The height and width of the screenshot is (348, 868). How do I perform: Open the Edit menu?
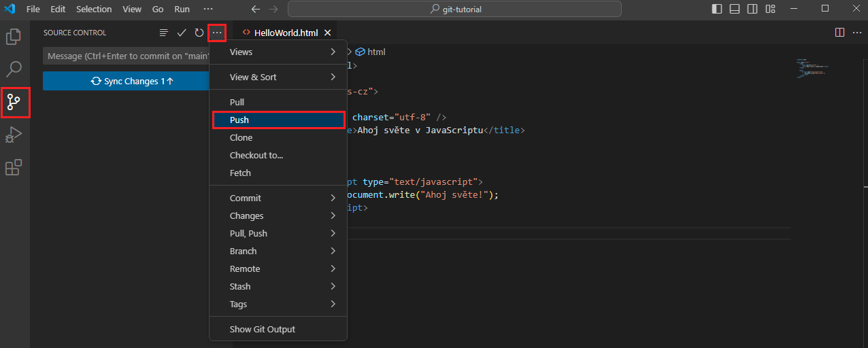58,9
